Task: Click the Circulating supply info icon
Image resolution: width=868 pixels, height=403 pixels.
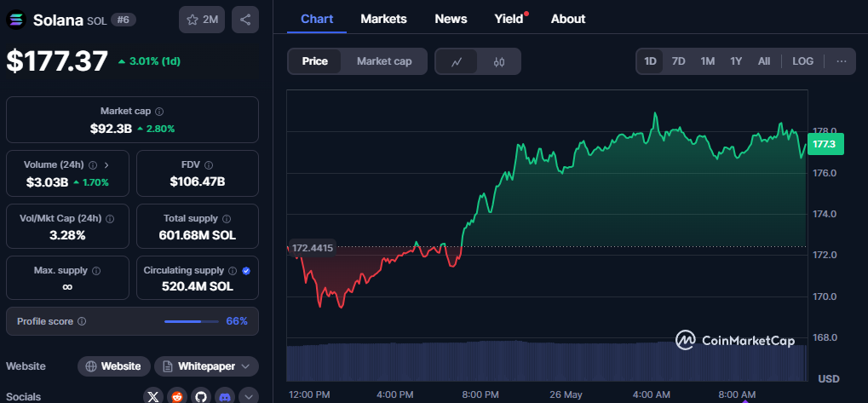Action: [233, 271]
